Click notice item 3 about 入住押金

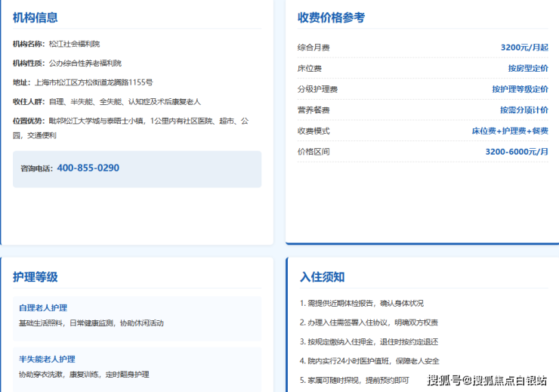[x=369, y=341]
